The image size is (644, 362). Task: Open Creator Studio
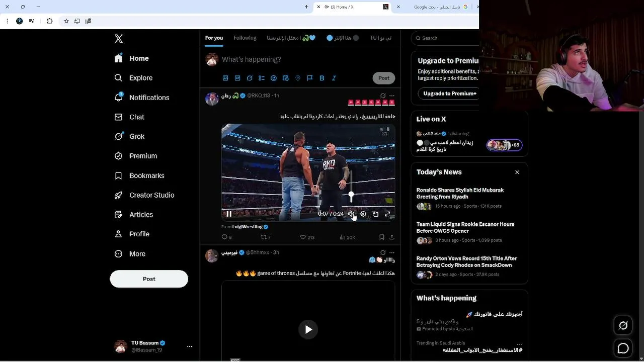click(x=144, y=195)
